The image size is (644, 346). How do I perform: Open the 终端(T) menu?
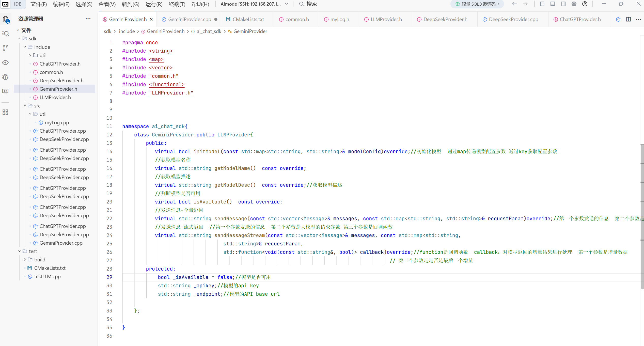[177, 4]
